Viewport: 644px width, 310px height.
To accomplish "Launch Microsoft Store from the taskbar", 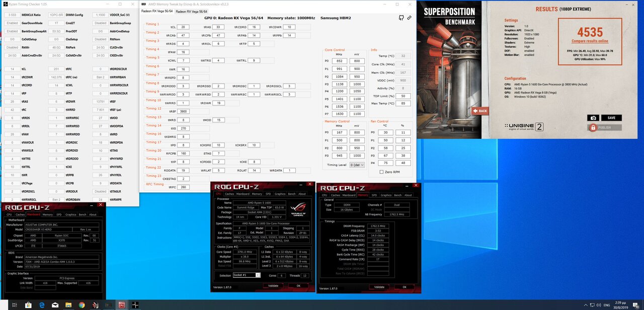I will [x=28, y=305].
